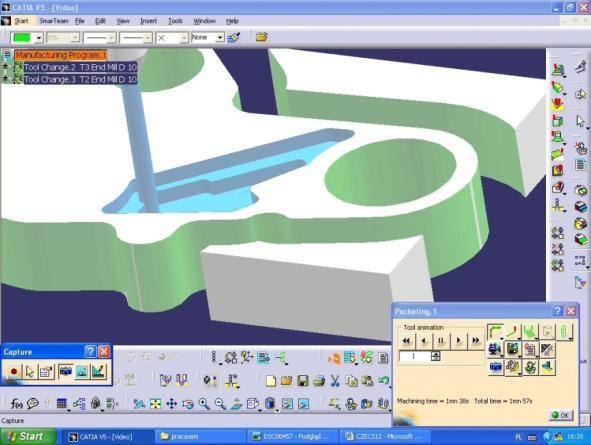Click the select arrow in Capture toolbar
The height and width of the screenshot is (445, 591).
coord(29,372)
